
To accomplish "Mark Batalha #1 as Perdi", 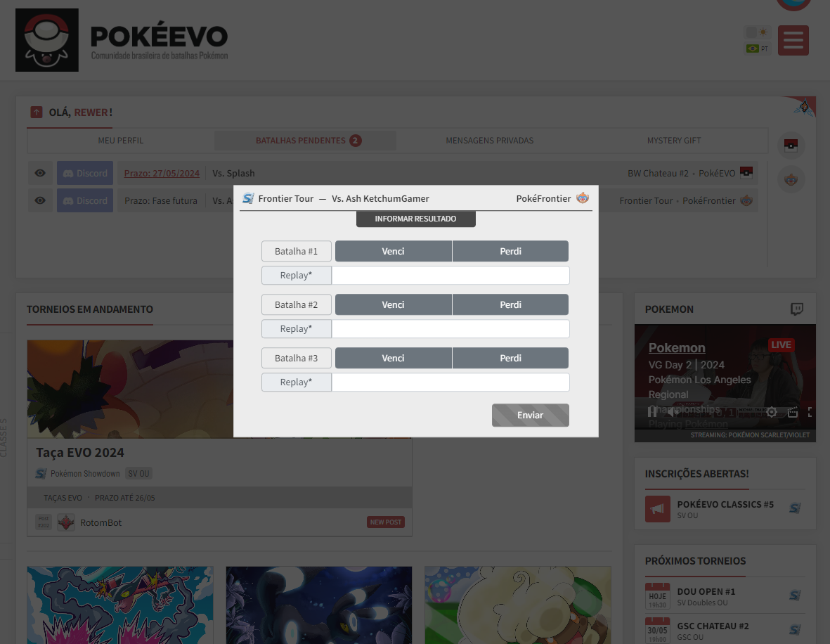I will pos(510,252).
